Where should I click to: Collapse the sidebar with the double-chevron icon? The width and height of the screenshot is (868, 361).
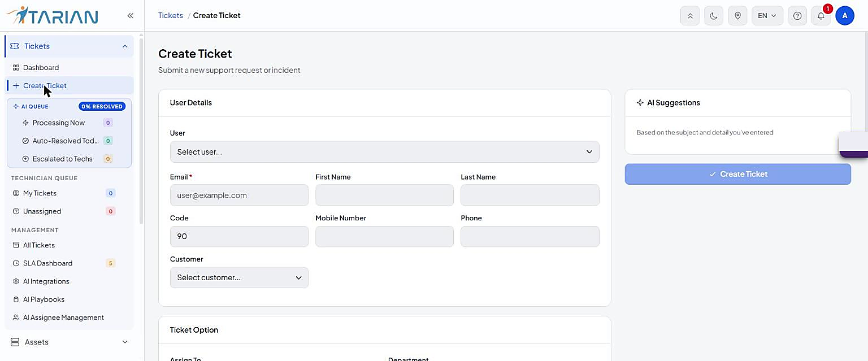(130, 16)
